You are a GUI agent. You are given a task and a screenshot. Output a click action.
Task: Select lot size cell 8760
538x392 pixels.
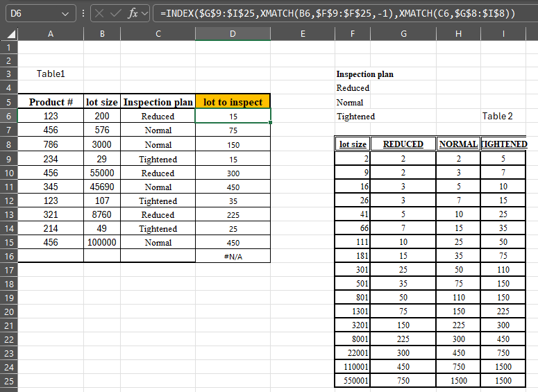[x=102, y=214]
